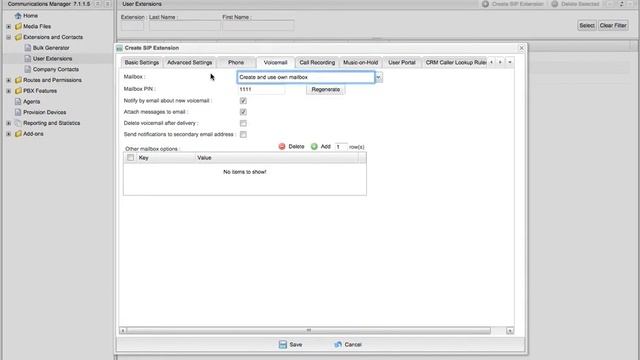
Task: Toggle Attach messages to email checkbox
Action: coord(243,112)
